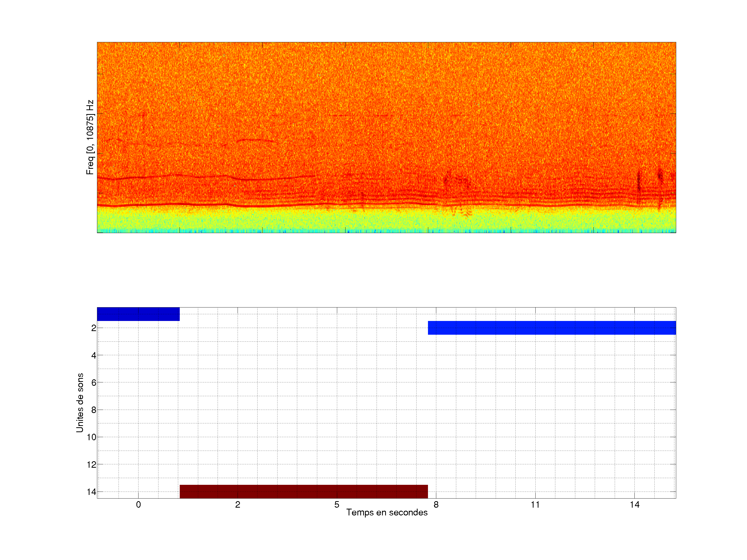Click the x-axis tick label 0

(139, 505)
